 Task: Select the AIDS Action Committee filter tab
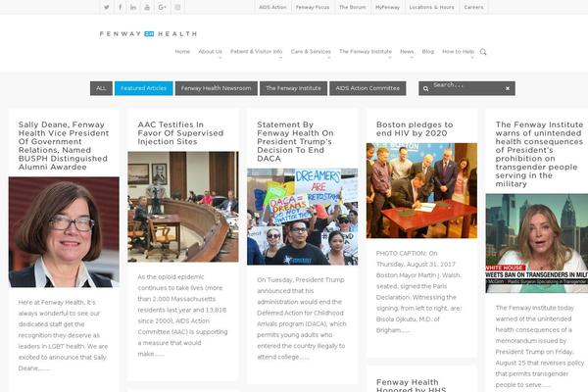coord(367,88)
